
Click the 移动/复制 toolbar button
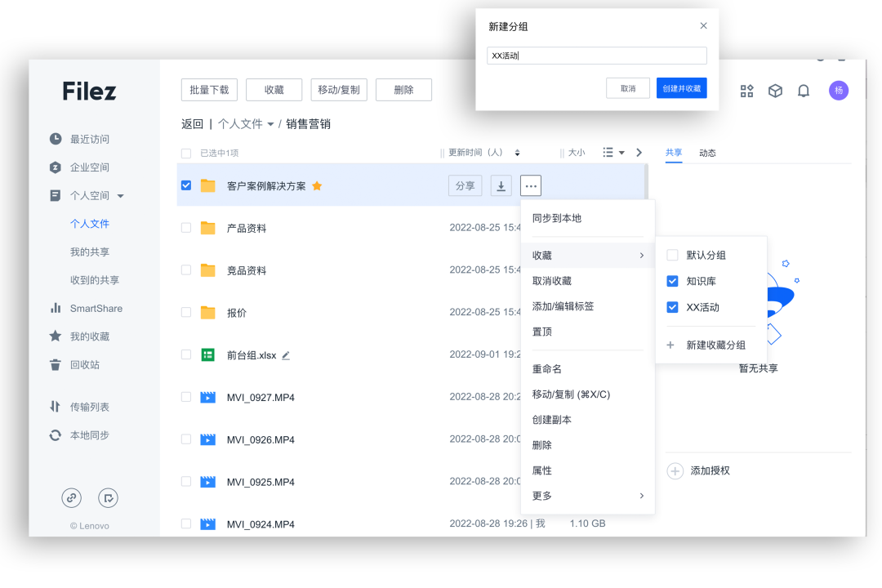[339, 90]
